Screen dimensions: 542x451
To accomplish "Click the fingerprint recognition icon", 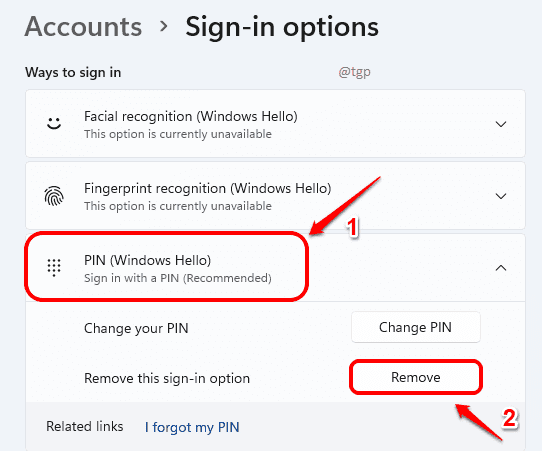I will 54,196.
